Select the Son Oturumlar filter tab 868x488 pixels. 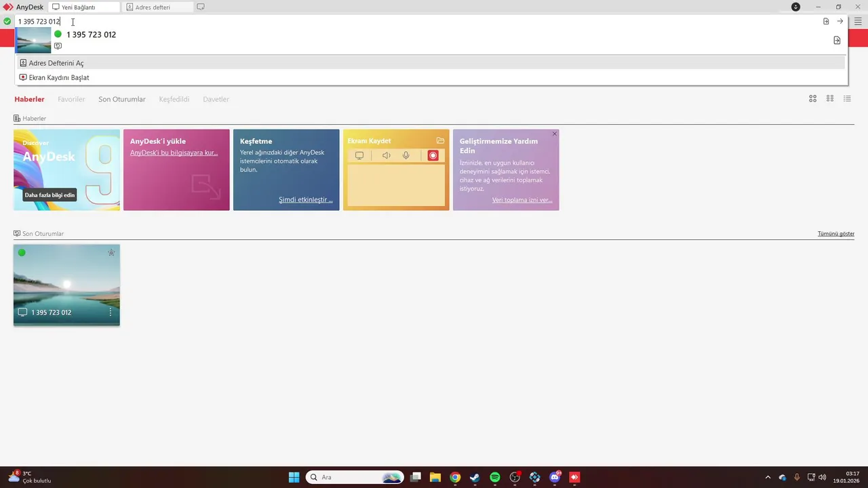[x=122, y=99]
